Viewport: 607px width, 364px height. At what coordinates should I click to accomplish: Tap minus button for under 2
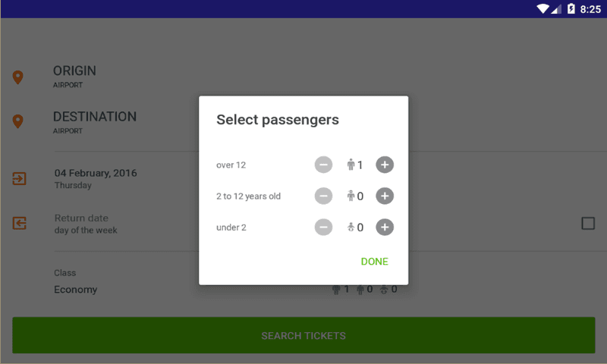pyautogui.click(x=323, y=227)
